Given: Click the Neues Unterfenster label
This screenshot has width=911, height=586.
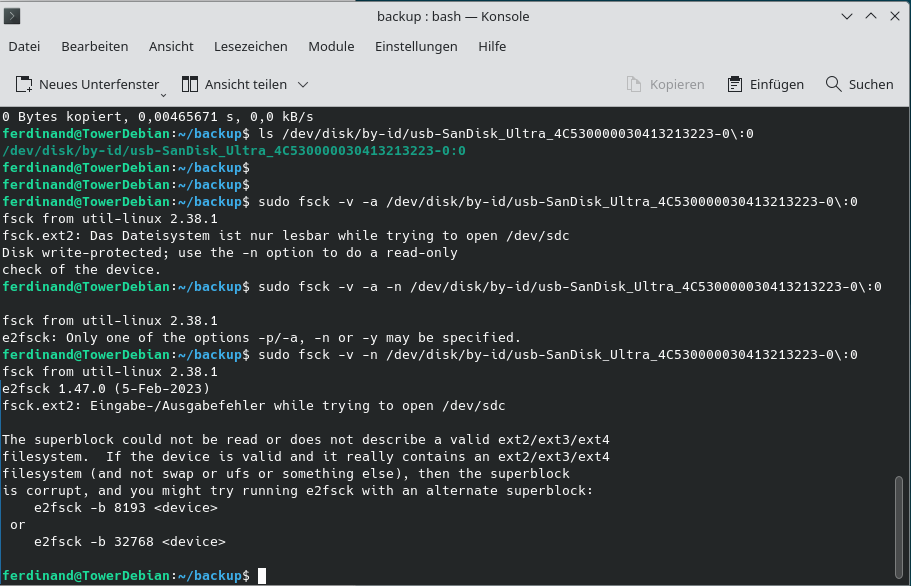Looking at the screenshot, I should (x=99, y=84).
